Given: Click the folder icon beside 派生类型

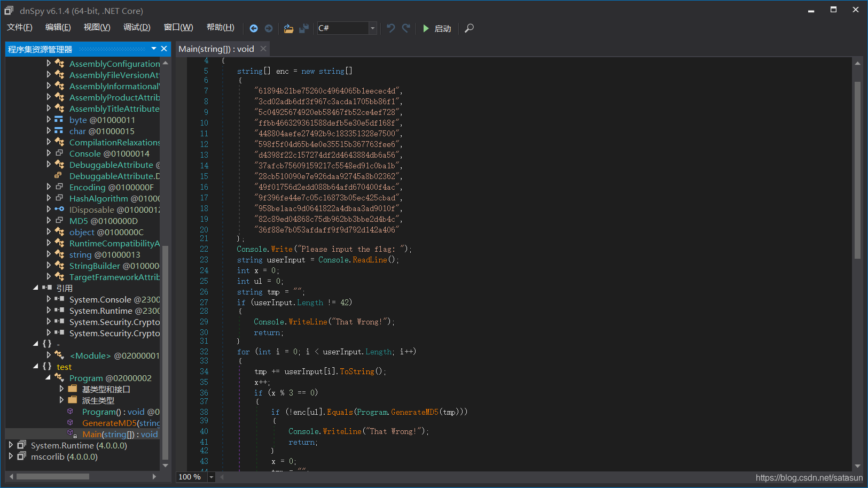Looking at the screenshot, I should 73,400.
